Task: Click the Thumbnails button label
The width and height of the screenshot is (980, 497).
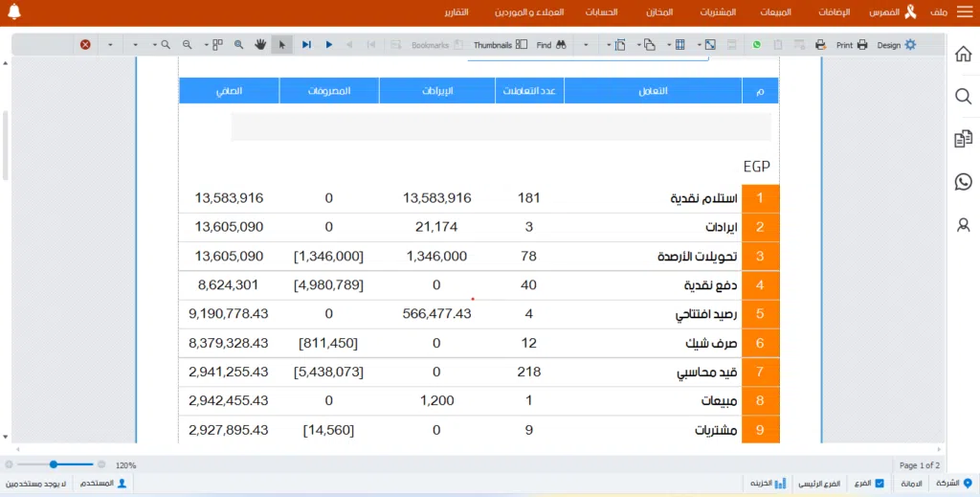Action: coord(493,45)
